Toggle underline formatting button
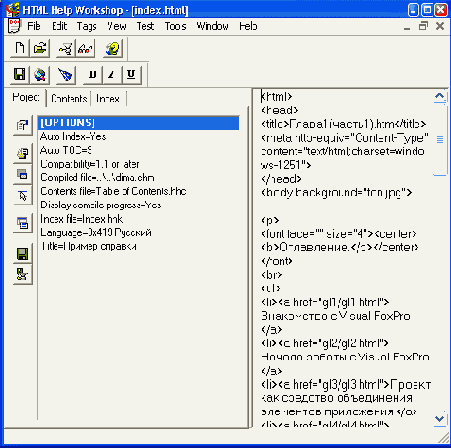 pyautogui.click(x=131, y=75)
